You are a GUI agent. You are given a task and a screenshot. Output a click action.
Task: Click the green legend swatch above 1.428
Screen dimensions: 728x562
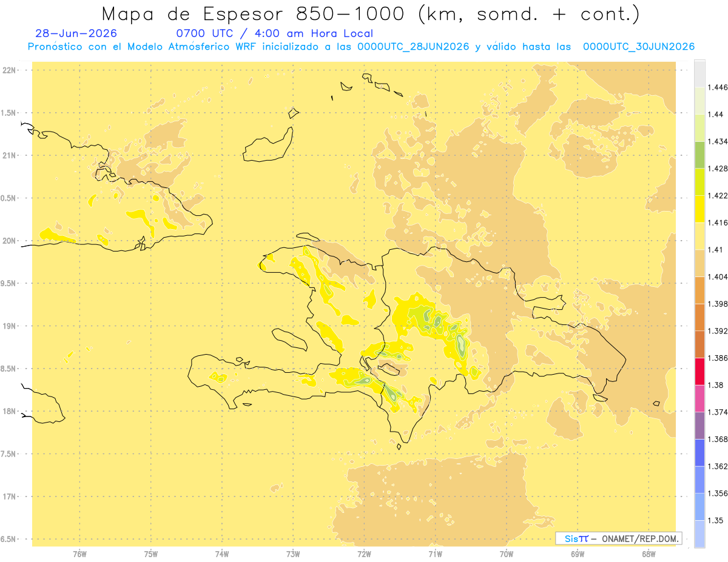(699, 155)
